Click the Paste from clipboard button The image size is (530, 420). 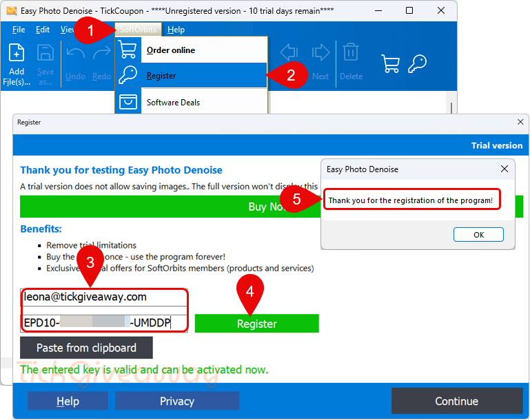86,348
